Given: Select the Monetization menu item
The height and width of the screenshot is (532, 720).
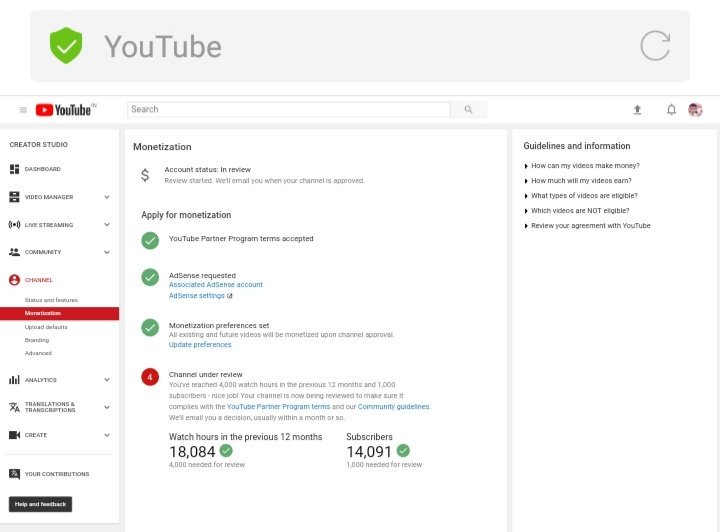Looking at the screenshot, I should (60, 313).
